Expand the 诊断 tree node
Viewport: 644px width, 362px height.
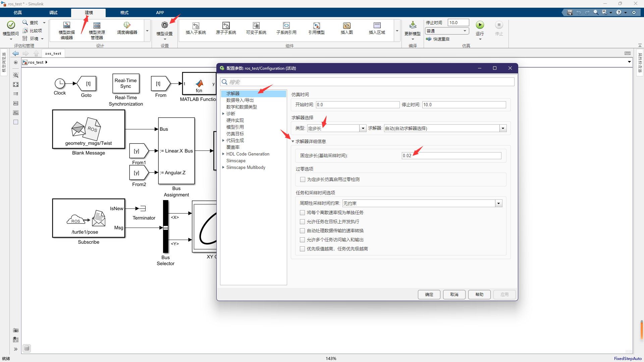[223, 114]
